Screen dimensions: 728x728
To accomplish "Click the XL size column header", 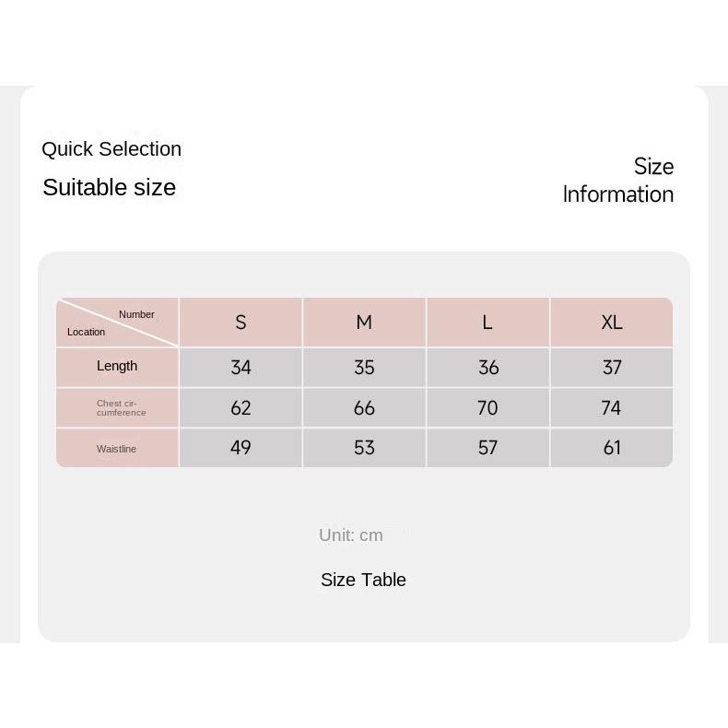I will (x=612, y=323).
